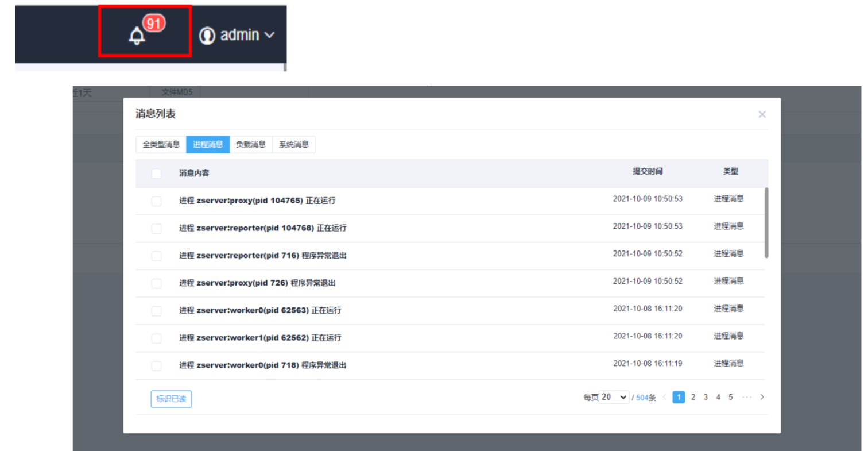Screen dimensions: 868x451
Task: Jump to page 5 of messages
Action: (x=730, y=397)
